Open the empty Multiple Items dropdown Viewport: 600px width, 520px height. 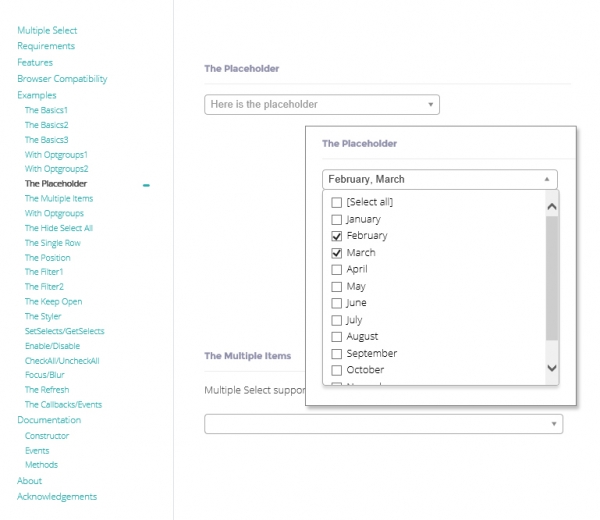pos(383,424)
